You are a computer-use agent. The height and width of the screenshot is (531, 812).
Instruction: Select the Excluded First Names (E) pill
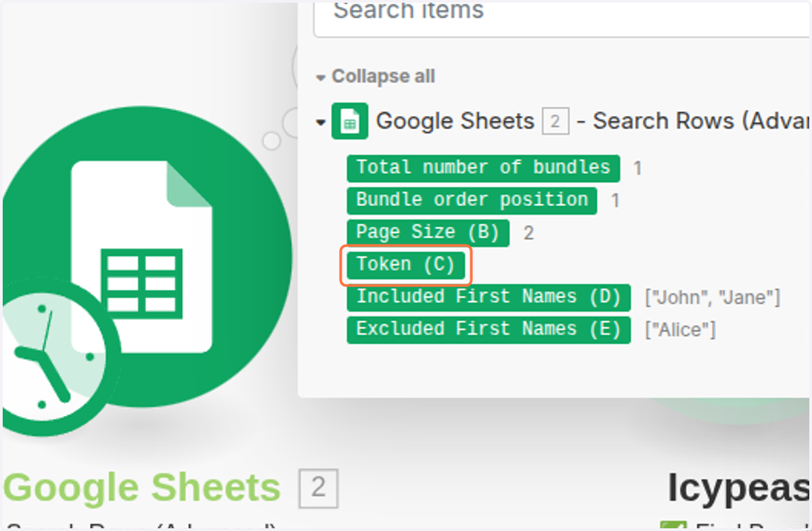click(489, 329)
